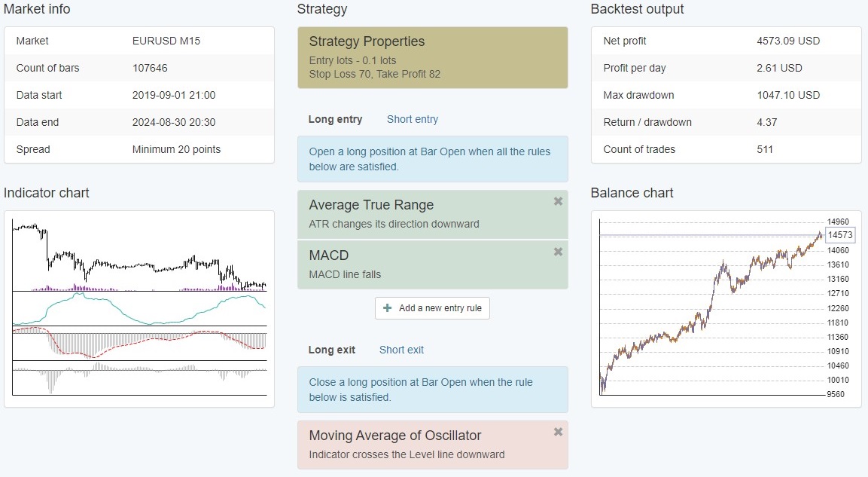Open the Short exit tab

(401, 350)
